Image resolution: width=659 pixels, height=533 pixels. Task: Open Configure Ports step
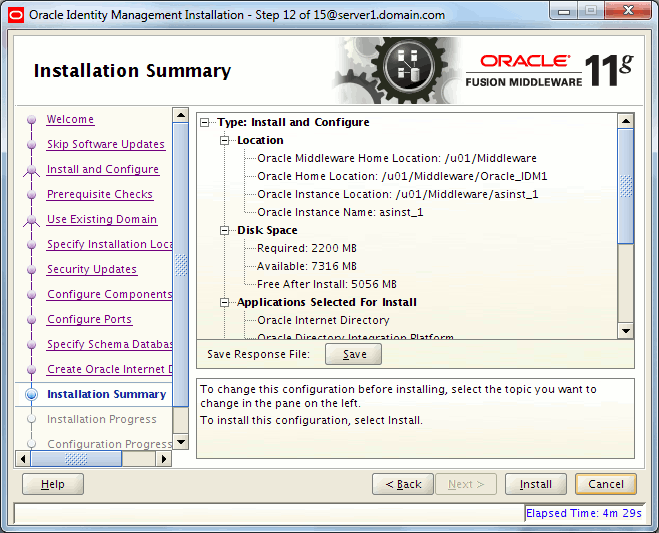click(90, 319)
